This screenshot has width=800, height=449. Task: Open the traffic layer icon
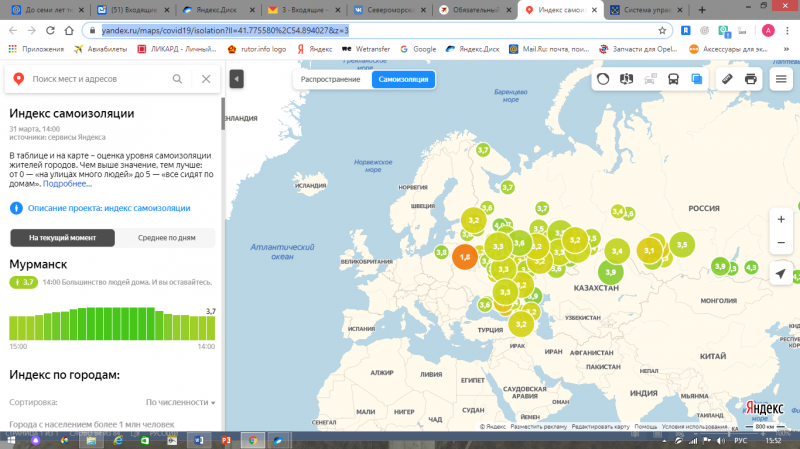pos(603,79)
